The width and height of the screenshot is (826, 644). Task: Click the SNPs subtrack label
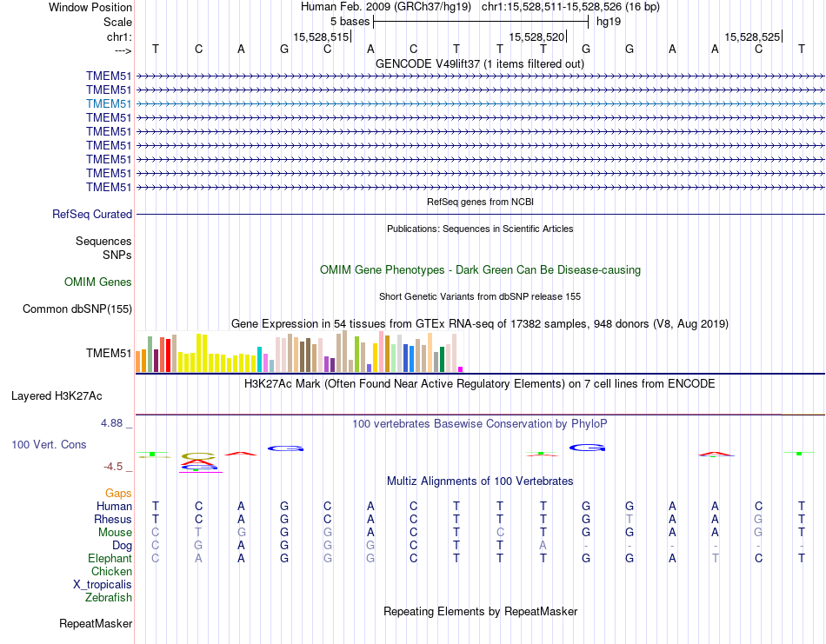(117, 255)
